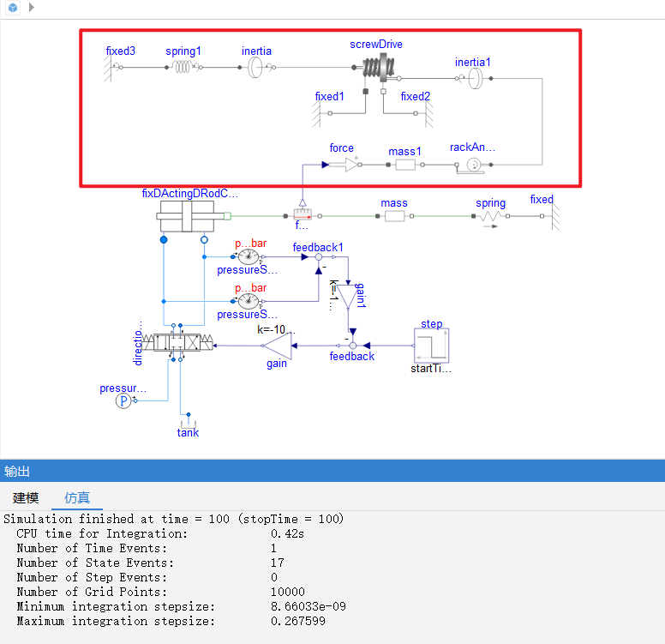Click the 'Number of Time Events' line

point(147,548)
